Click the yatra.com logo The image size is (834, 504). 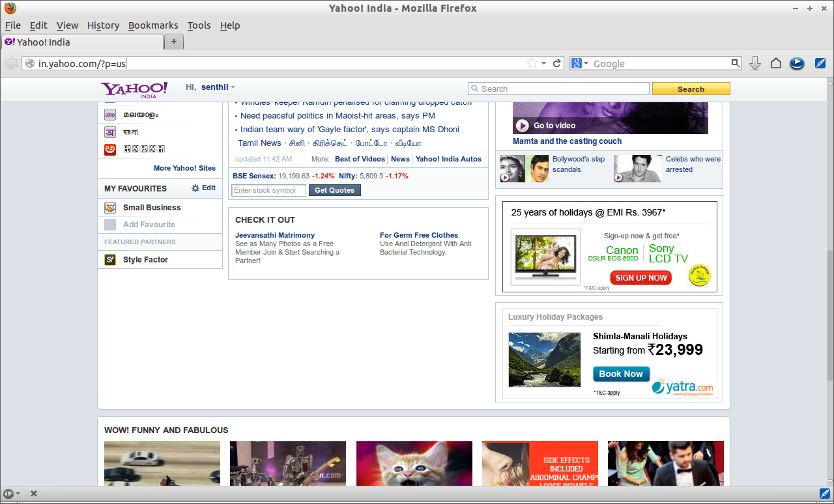pyautogui.click(x=683, y=387)
